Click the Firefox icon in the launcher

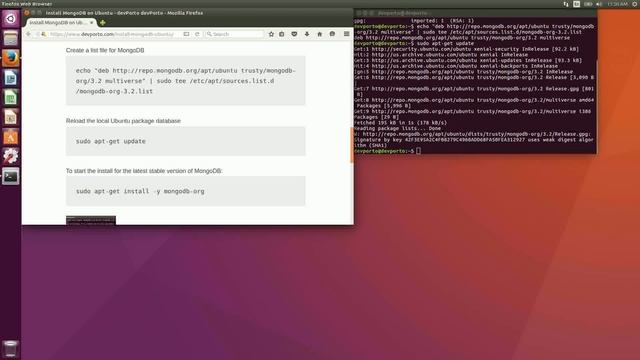pyautogui.click(x=11, y=58)
